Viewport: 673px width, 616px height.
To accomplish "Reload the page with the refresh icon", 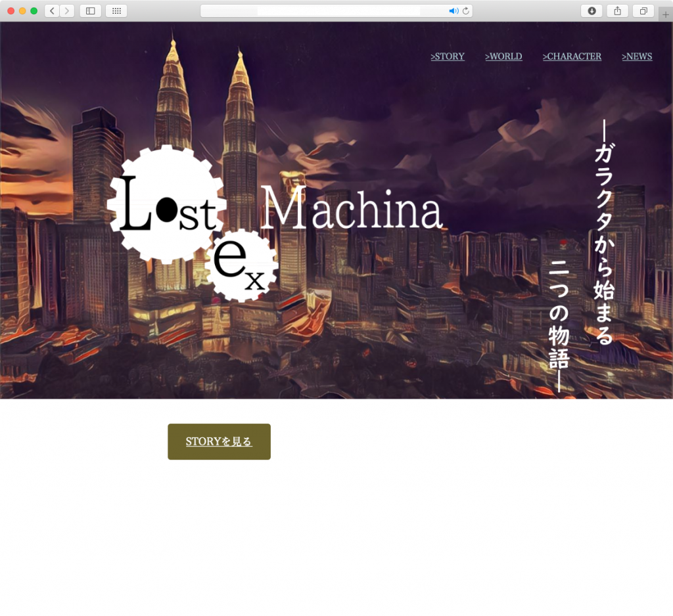I will pyautogui.click(x=466, y=11).
